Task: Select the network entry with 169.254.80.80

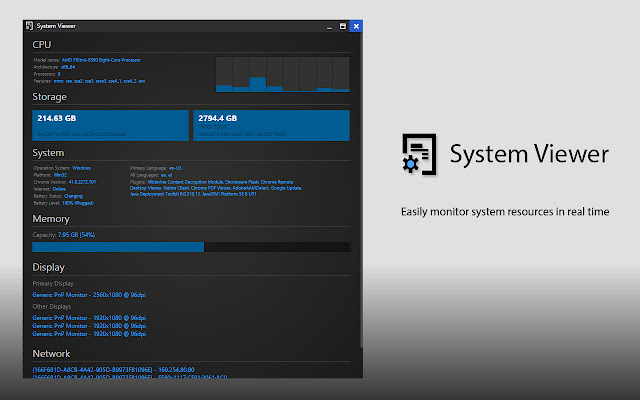Action: click(113, 370)
